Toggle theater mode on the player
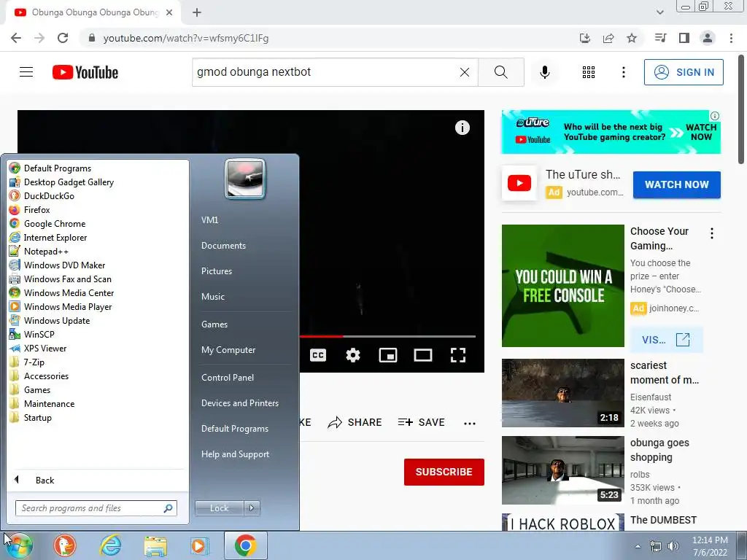Viewport: 747px width, 560px height. pyautogui.click(x=423, y=355)
